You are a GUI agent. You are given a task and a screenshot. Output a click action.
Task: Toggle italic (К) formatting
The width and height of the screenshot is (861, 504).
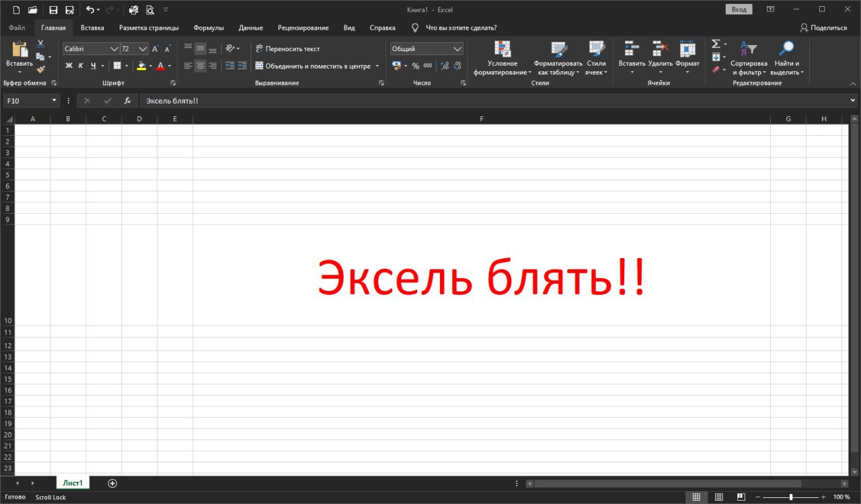click(x=81, y=66)
